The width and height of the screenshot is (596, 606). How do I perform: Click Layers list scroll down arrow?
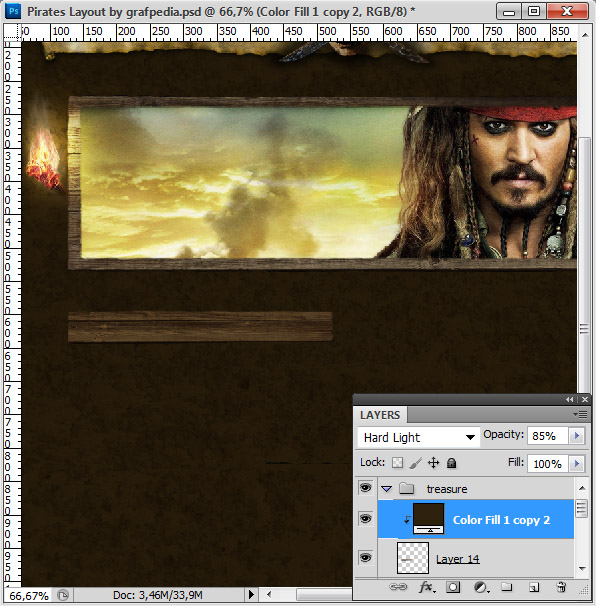pos(582,569)
